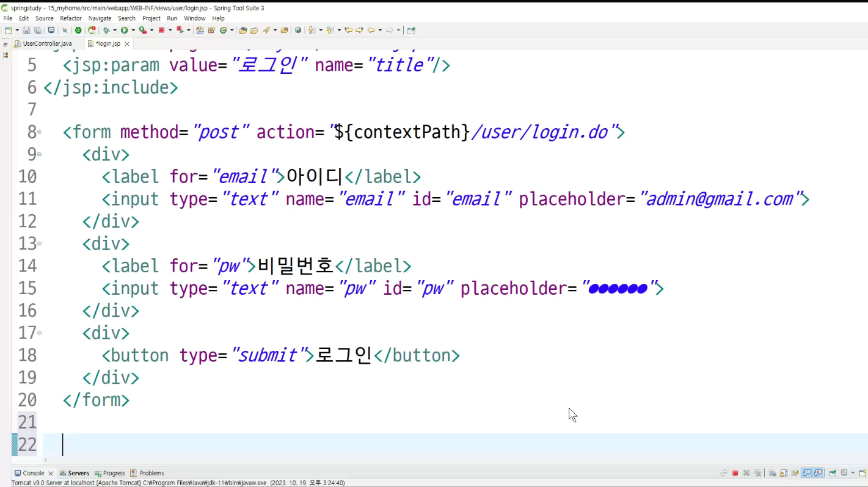Click the green Boot Dashboard power icon
The height and width of the screenshot is (487, 868).
coord(78,30)
